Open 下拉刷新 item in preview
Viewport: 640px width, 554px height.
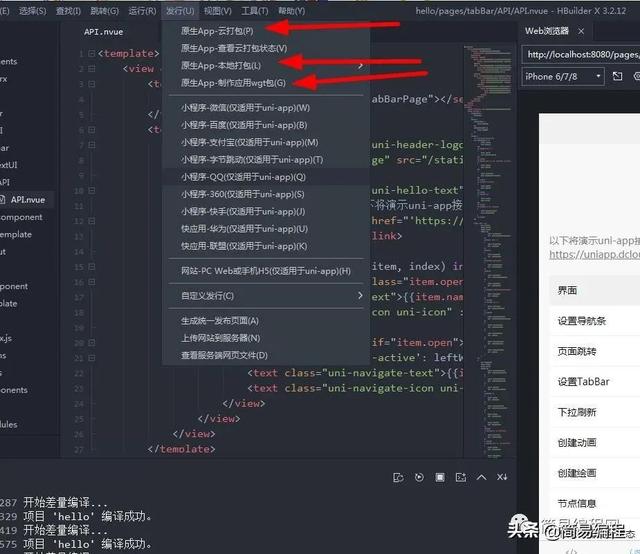[595, 412]
